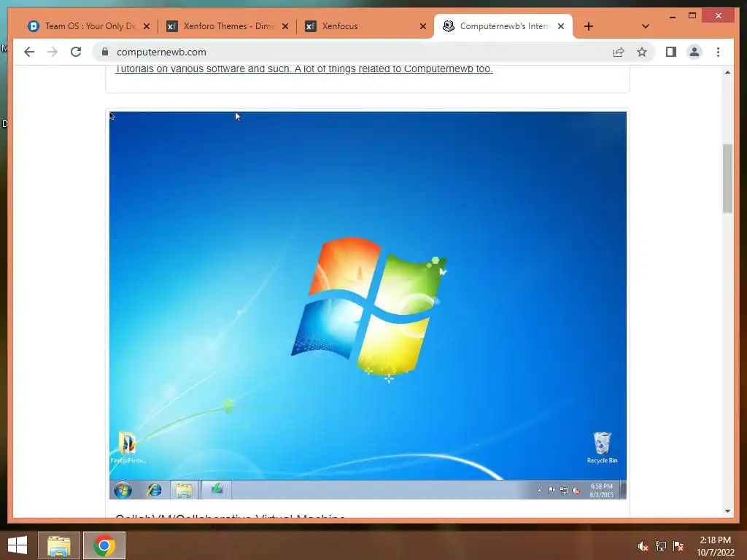
Task: Open the Action Center flag icon
Action: click(678, 546)
